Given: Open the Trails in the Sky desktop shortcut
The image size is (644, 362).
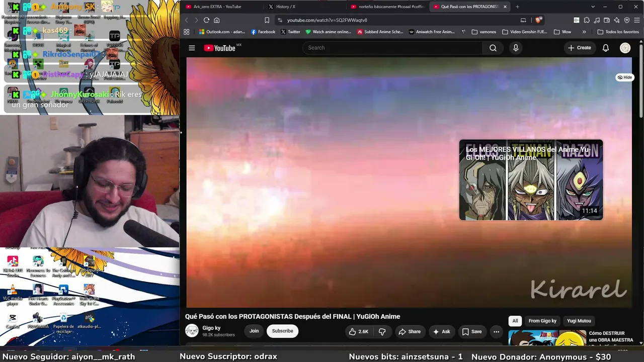Looking at the screenshot, I should [89, 295].
